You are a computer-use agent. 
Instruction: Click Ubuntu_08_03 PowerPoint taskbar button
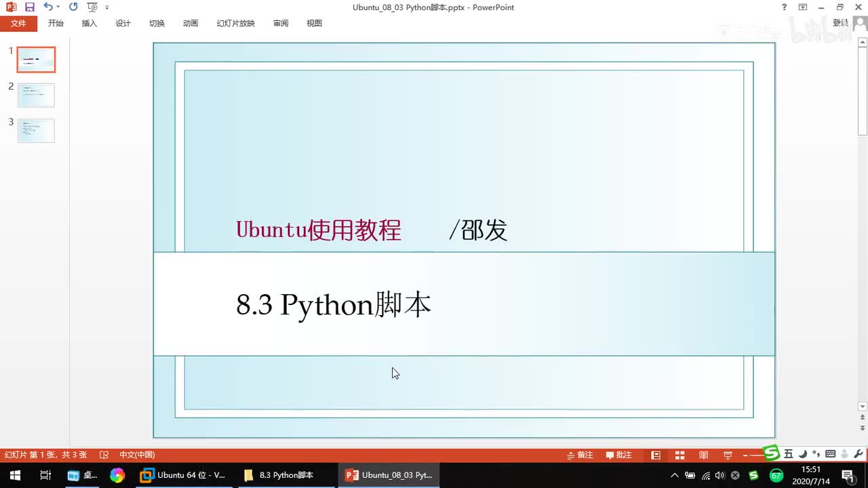point(389,475)
